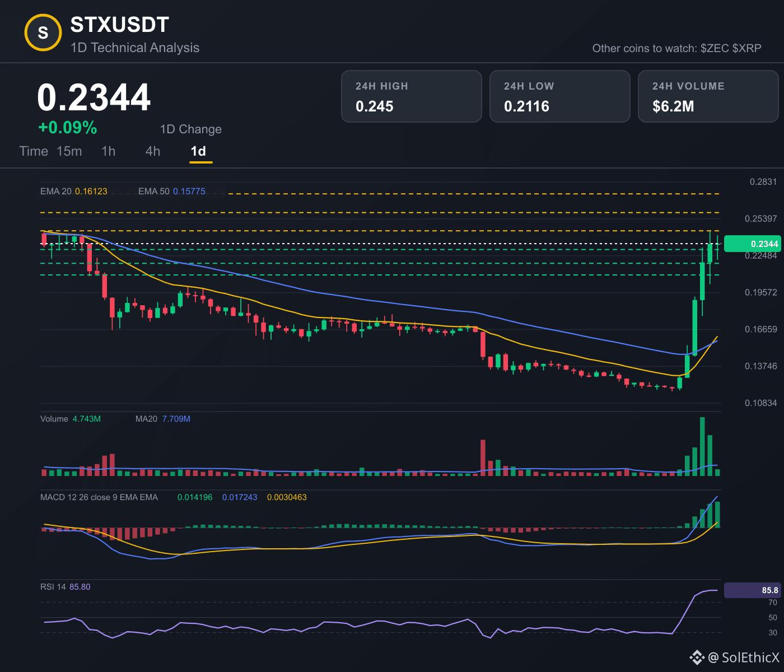Click the 0.19572 price axis label
This screenshot has width=784, height=672.
[x=761, y=292]
